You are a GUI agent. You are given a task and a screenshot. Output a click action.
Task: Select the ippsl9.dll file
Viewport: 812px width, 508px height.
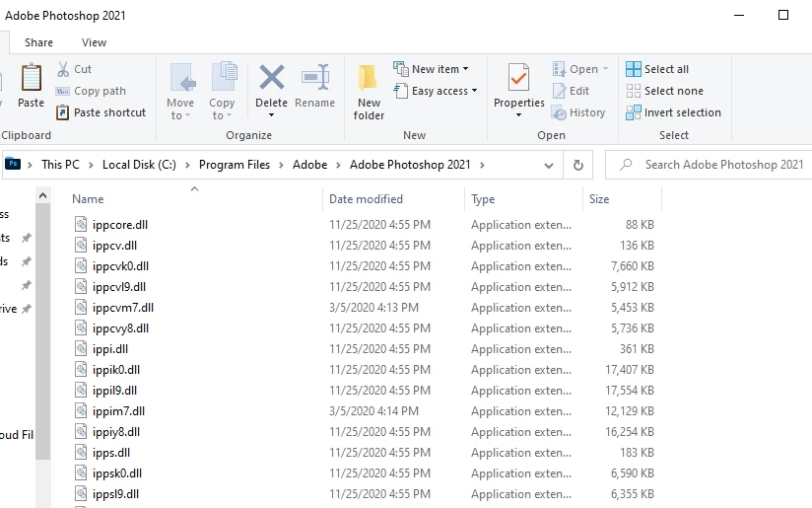pos(115,494)
